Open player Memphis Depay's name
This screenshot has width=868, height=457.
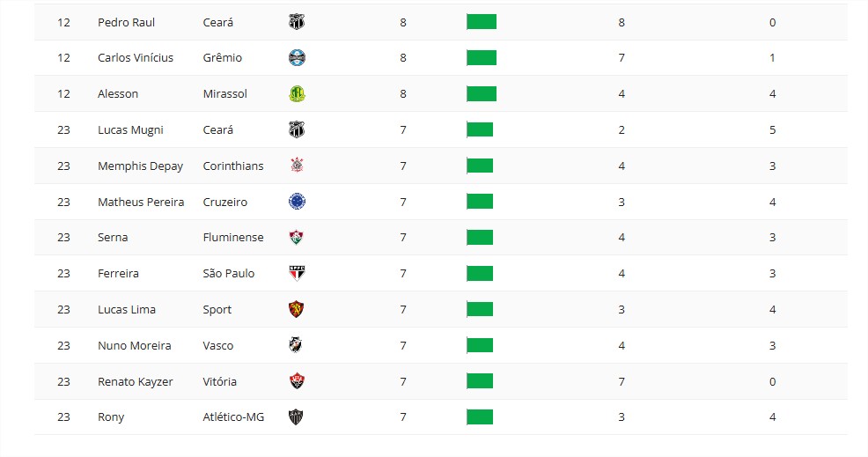pos(140,166)
